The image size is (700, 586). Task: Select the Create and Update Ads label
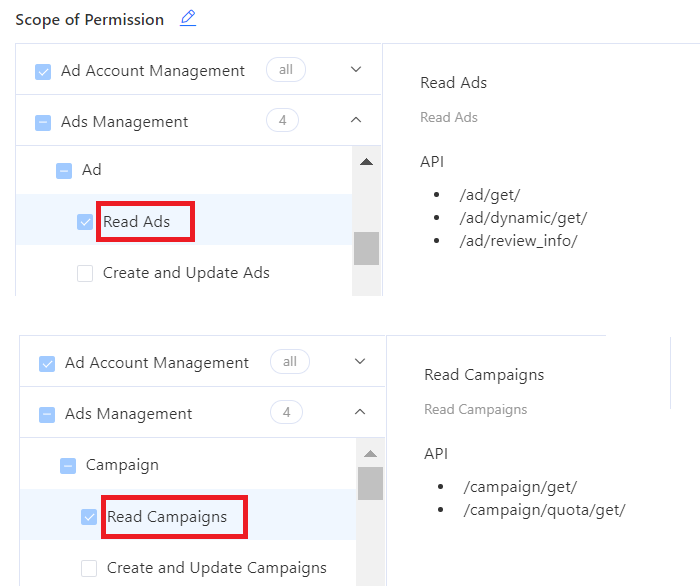pos(186,273)
